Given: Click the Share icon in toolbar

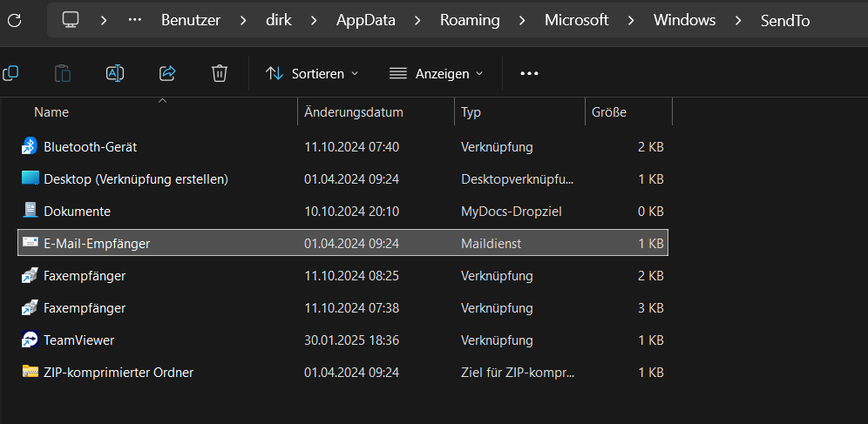Looking at the screenshot, I should pos(167,73).
